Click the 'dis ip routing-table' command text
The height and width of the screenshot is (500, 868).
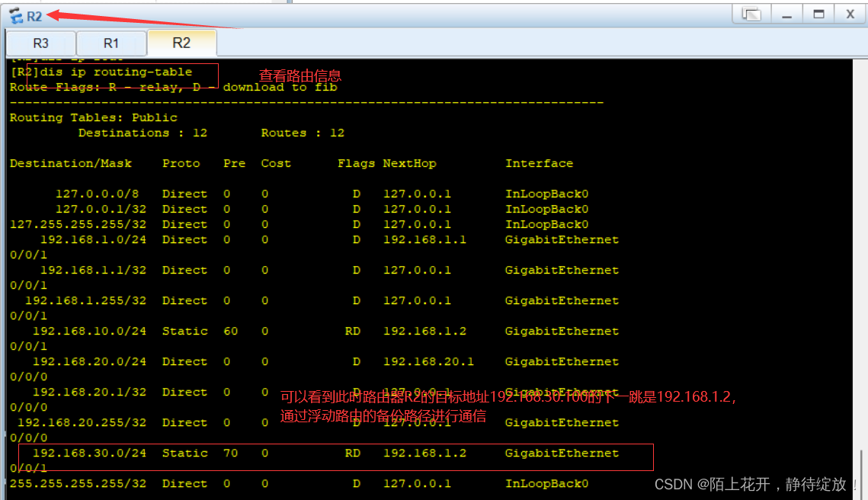pos(117,72)
